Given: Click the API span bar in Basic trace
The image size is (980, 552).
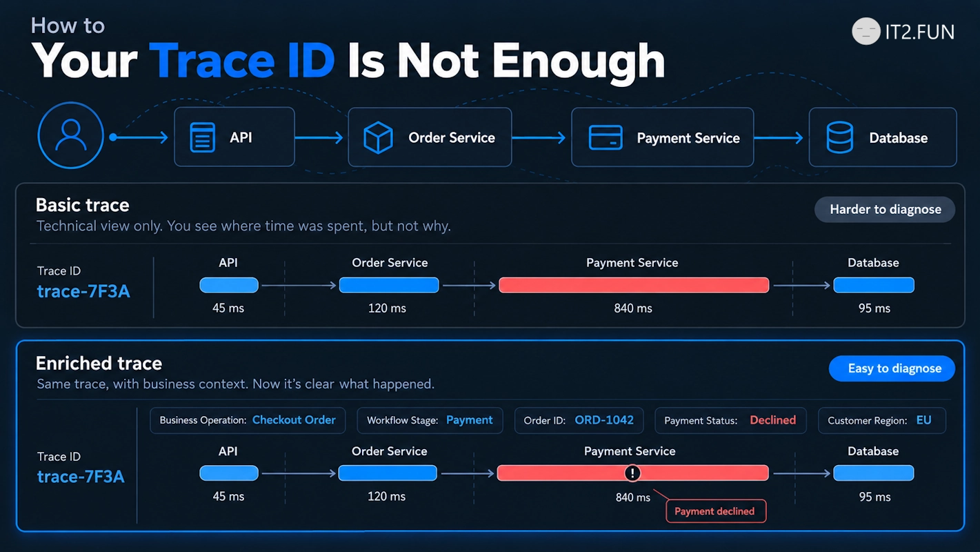Looking at the screenshot, I should click(229, 285).
